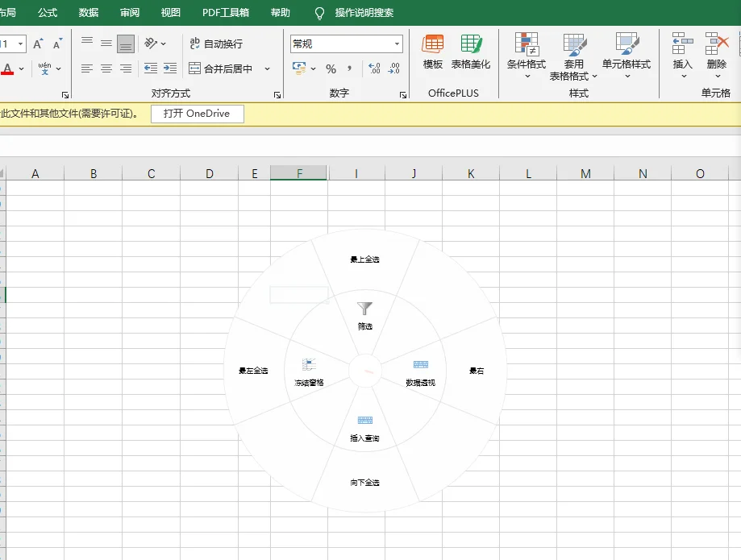Launch the 对齐方式 dialog launcher
The image size is (741, 560).
point(277,95)
